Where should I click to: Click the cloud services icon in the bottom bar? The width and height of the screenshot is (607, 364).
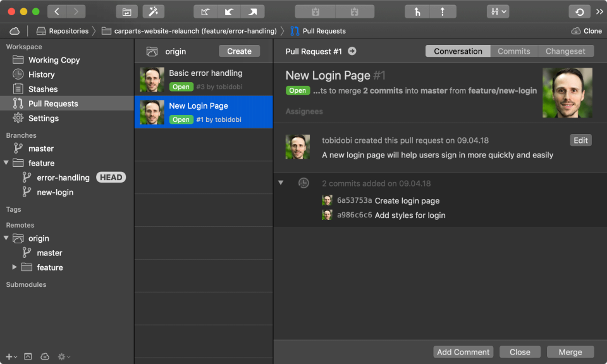point(45,356)
